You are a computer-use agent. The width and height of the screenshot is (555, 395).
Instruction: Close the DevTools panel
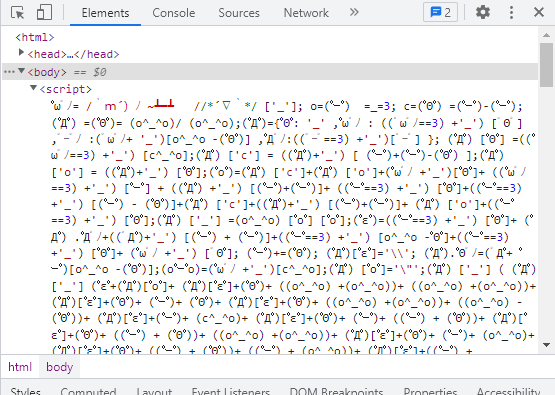pos(539,12)
